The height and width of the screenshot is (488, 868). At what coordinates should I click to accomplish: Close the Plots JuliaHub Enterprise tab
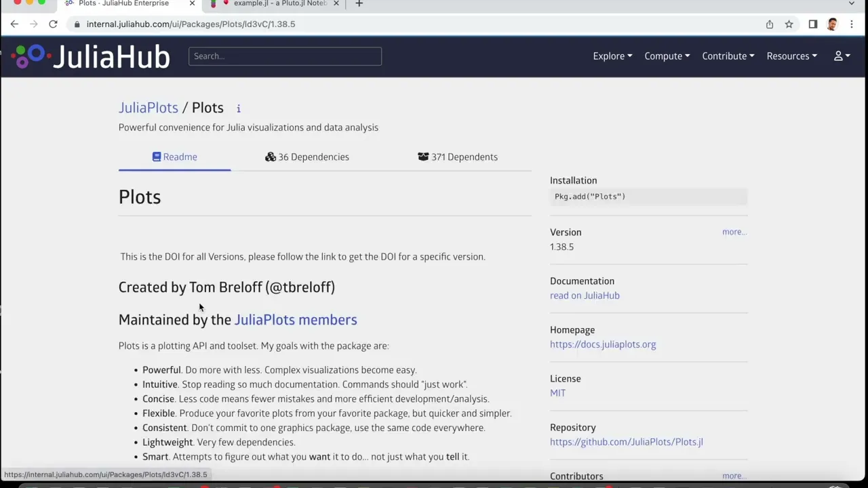click(192, 3)
